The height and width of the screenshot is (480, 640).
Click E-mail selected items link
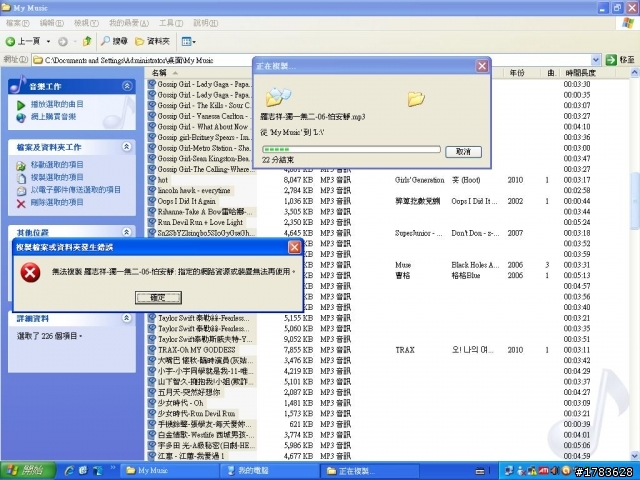76,190
